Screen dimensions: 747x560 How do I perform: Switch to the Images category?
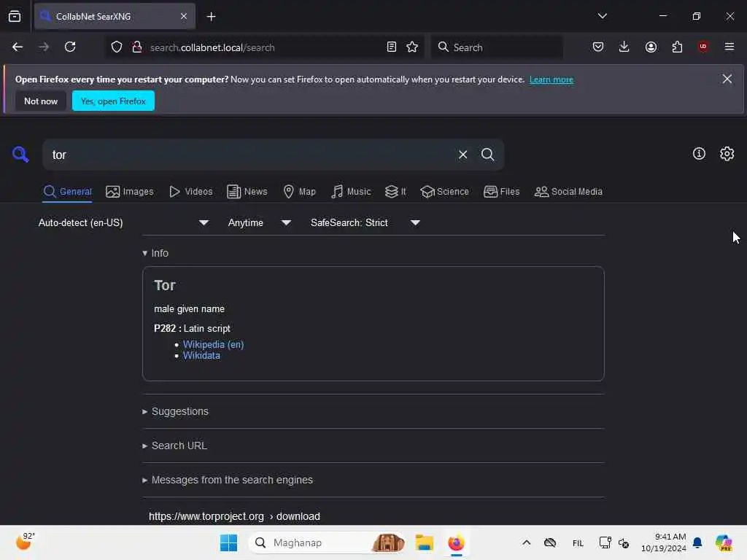(130, 192)
